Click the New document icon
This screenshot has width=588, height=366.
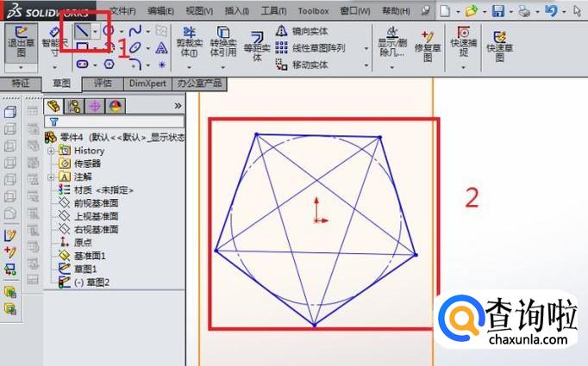[445, 11]
